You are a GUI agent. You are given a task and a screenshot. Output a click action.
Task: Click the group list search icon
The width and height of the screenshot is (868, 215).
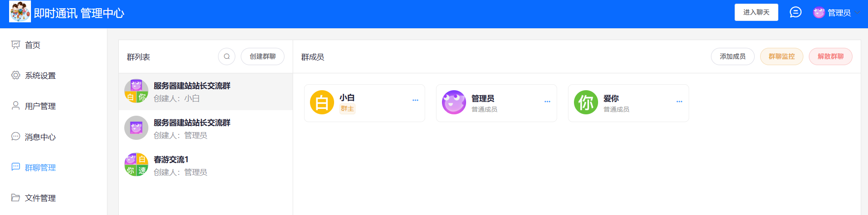[x=227, y=56]
